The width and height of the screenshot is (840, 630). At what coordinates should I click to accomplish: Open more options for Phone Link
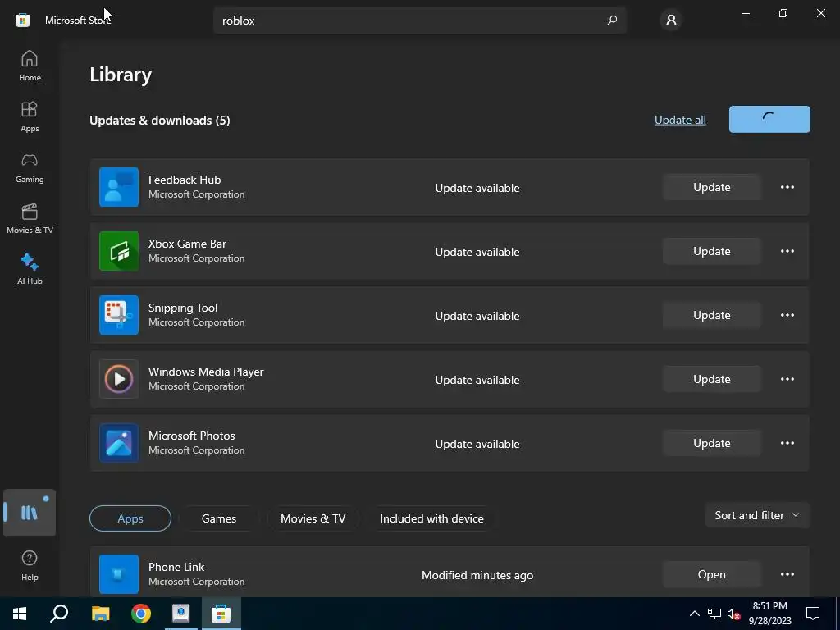coord(787,574)
